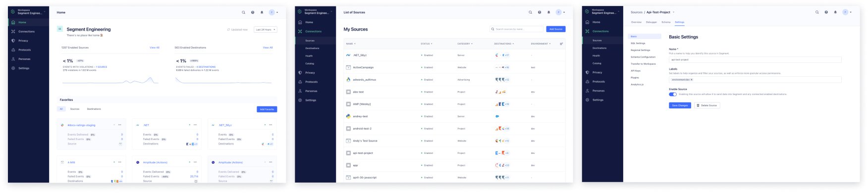Click the Save Changes button
This screenshot has width=868, height=193.
[x=680, y=105]
